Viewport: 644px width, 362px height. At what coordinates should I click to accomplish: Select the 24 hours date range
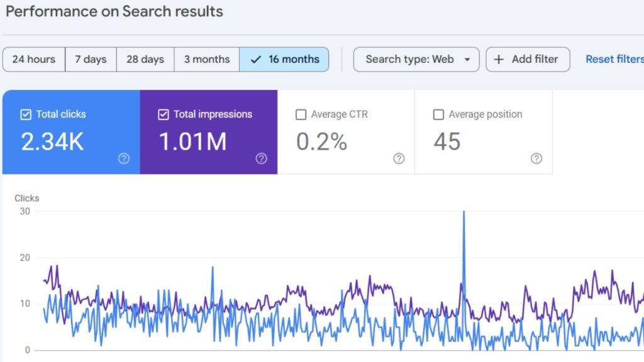[34, 60]
